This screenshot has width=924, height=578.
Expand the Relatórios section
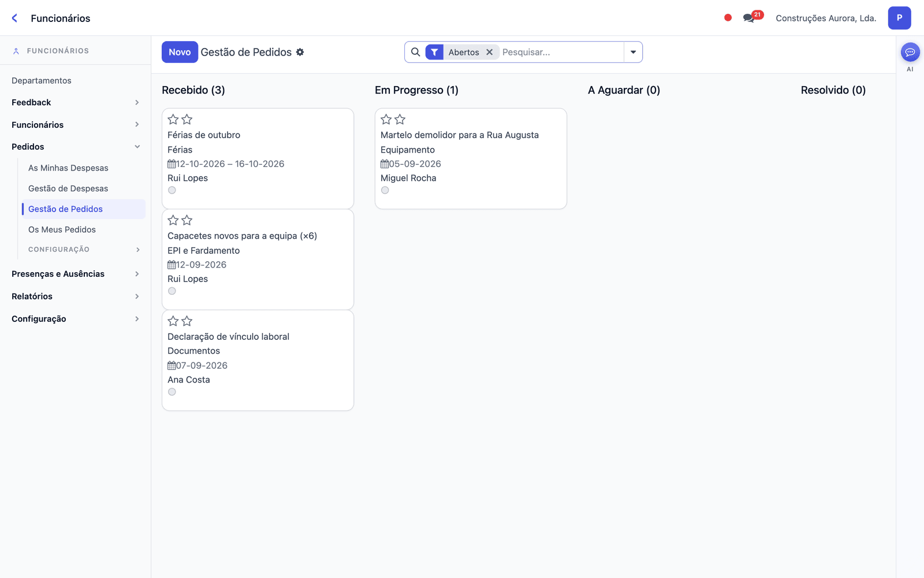tap(75, 297)
